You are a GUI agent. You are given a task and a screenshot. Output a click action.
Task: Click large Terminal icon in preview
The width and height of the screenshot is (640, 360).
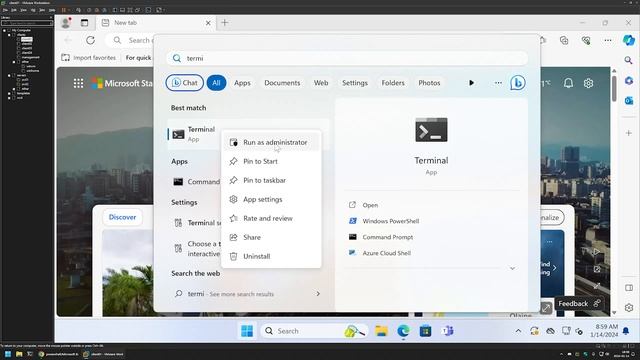pos(431,130)
